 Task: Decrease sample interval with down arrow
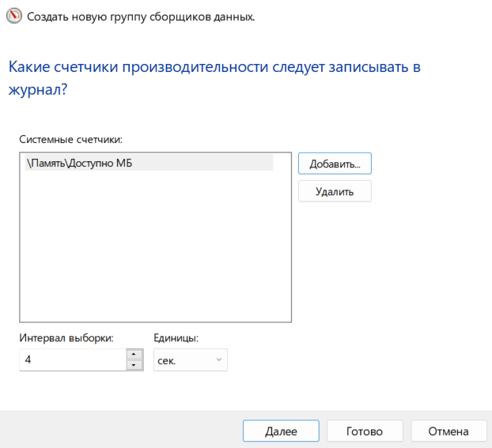[134, 365]
